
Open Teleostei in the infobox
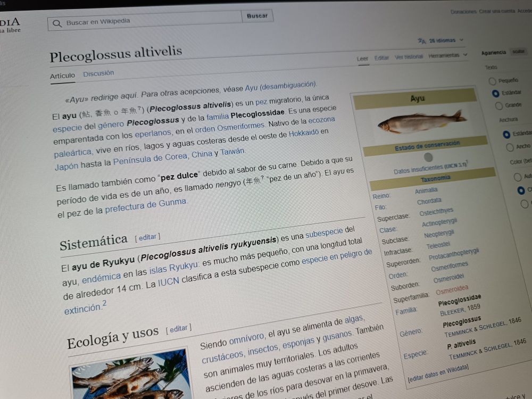pos(438,245)
